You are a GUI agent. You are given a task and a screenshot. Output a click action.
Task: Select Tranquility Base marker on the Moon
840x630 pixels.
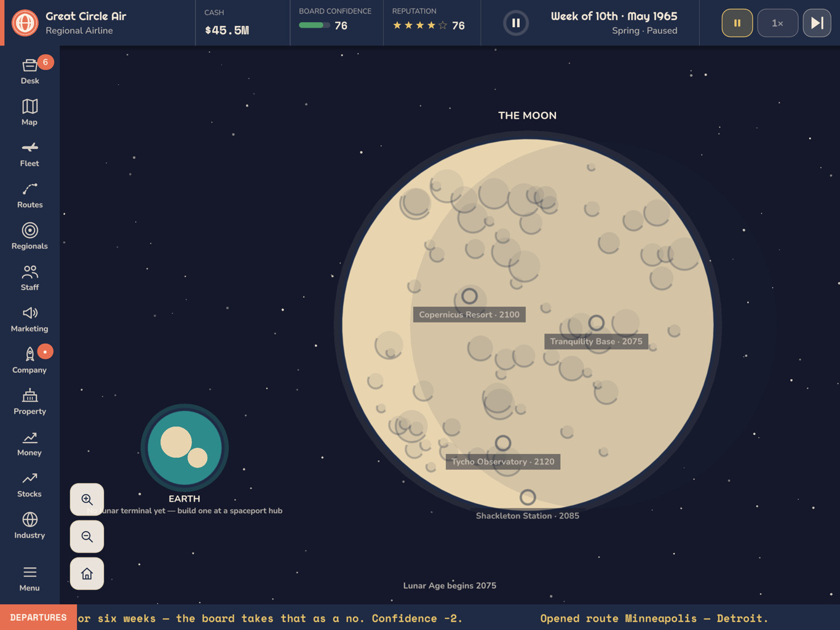point(596,322)
